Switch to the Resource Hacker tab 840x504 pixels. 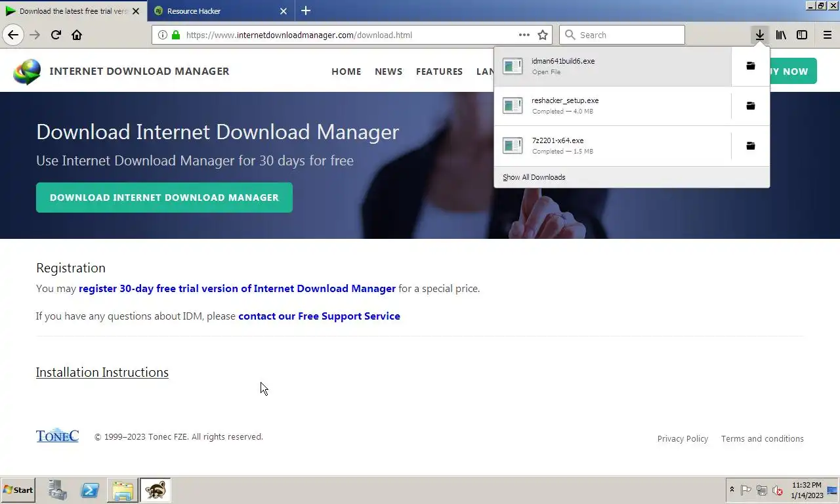click(221, 11)
